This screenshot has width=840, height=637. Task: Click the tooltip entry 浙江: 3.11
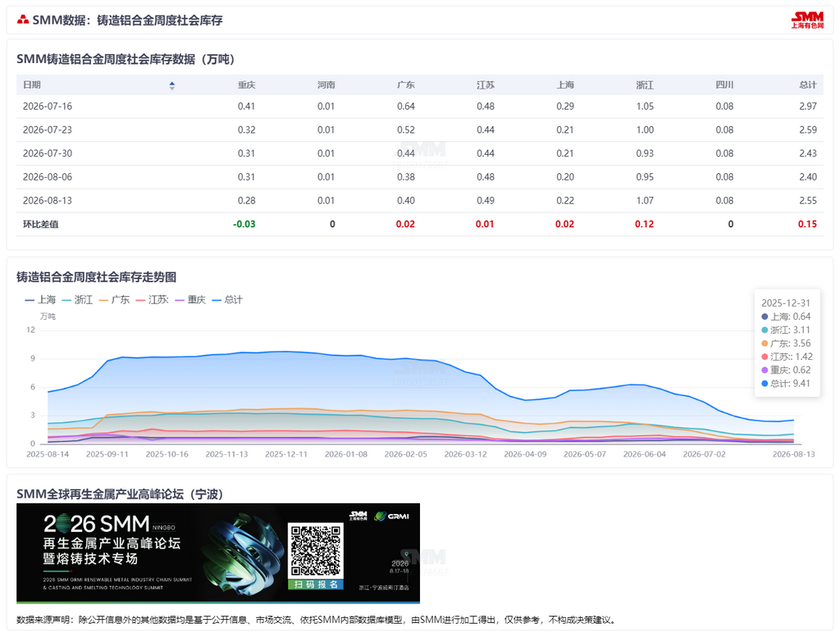tap(786, 330)
